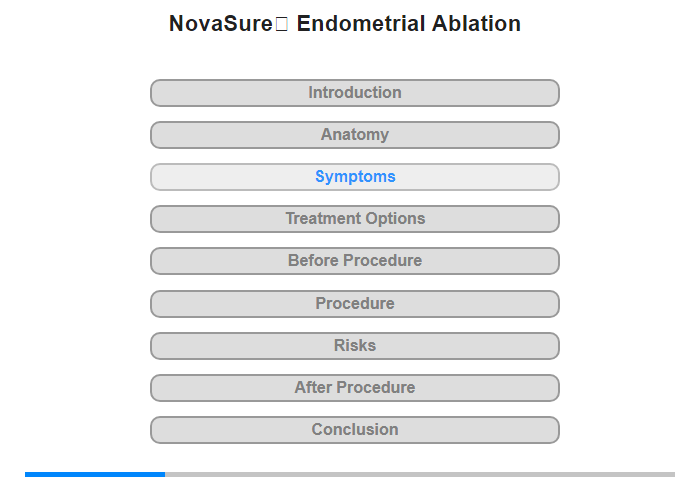Image resolution: width=700 pixels, height=480 pixels.
Task: Pick the After Procedure menu entry
Action: click(x=355, y=388)
